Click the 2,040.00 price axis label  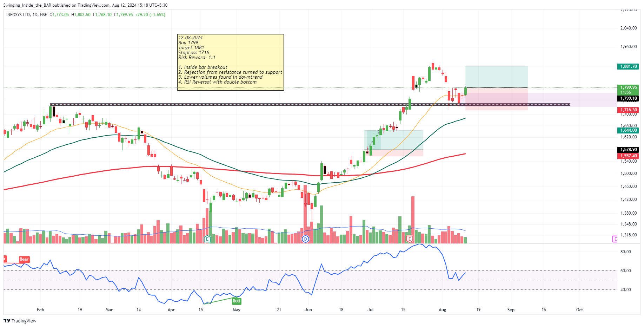[x=629, y=28]
